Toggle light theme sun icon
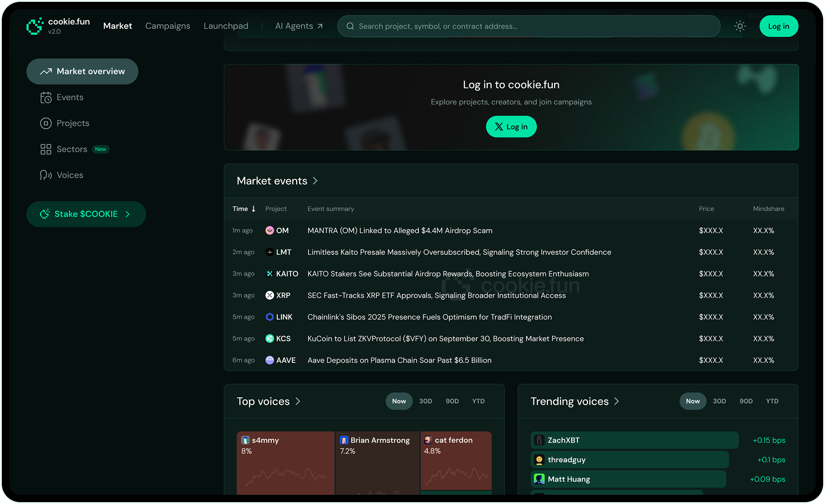825x504 pixels. pos(740,26)
